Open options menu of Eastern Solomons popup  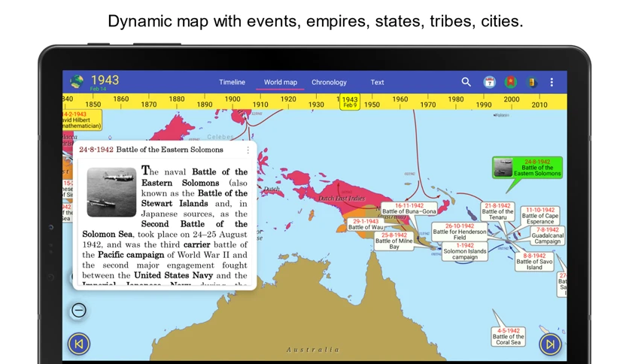pos(248,150)
